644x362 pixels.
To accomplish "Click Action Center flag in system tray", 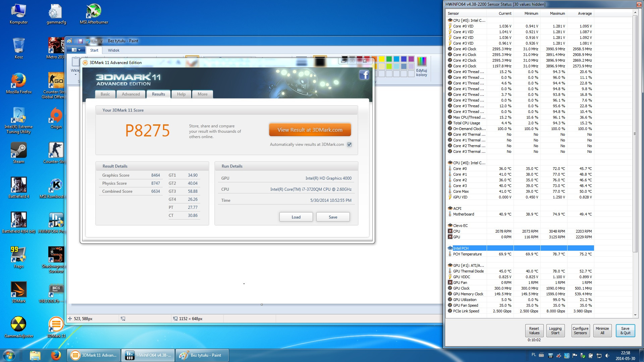I will point(575,356).
